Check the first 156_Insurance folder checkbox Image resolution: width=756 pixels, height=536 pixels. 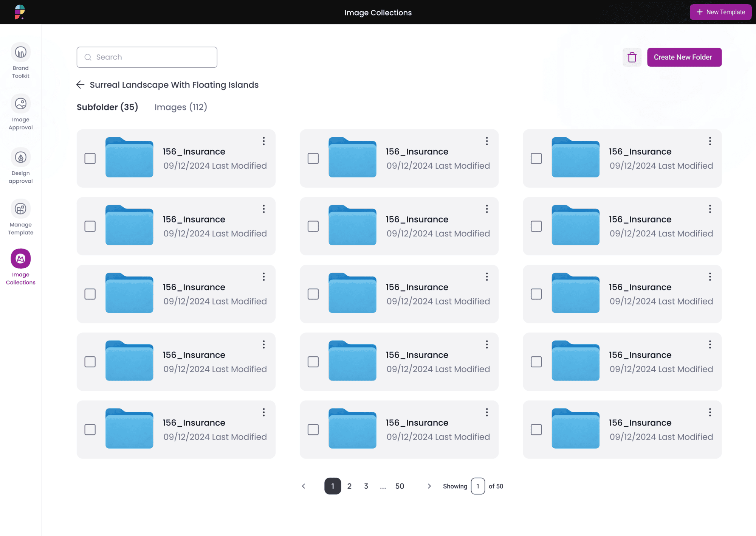coord(90,158)
